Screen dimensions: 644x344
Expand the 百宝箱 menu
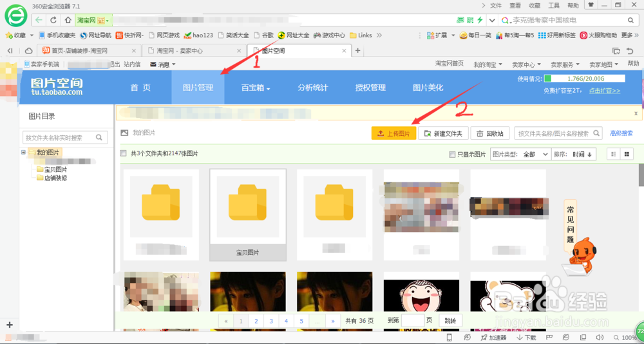[256, 88]
